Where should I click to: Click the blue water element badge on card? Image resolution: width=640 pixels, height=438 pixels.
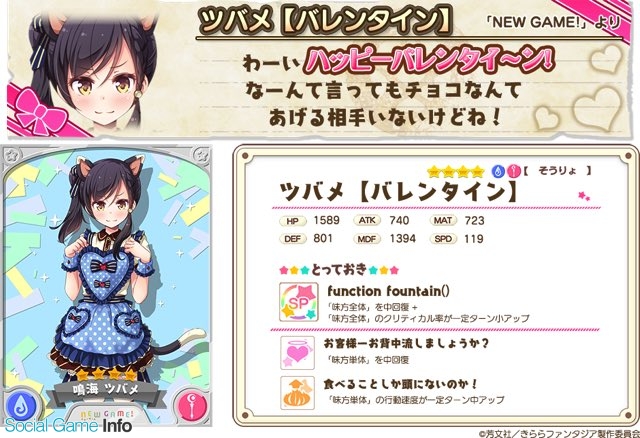click(x=21, y=407)
